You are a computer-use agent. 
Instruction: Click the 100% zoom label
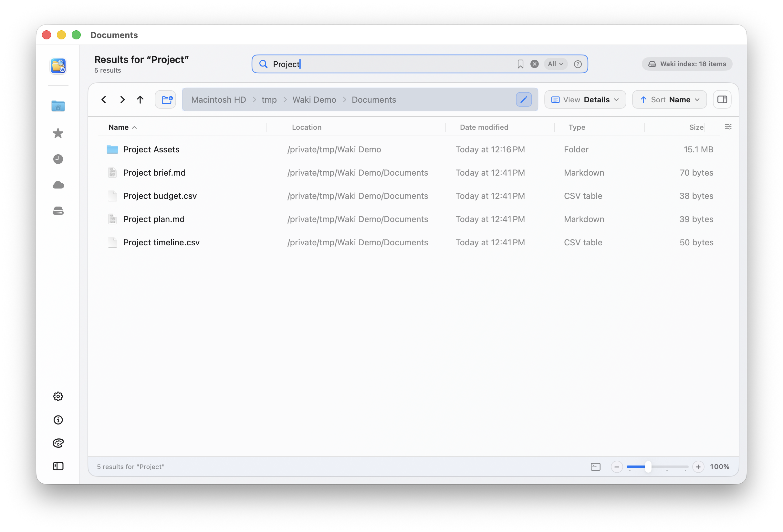point(719,467)
